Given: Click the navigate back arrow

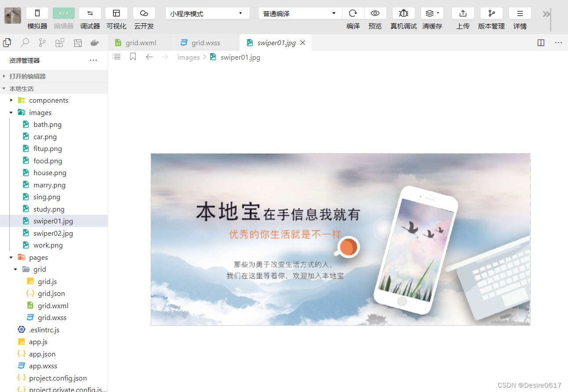Looking at the screenshot, I should [149, 57].
